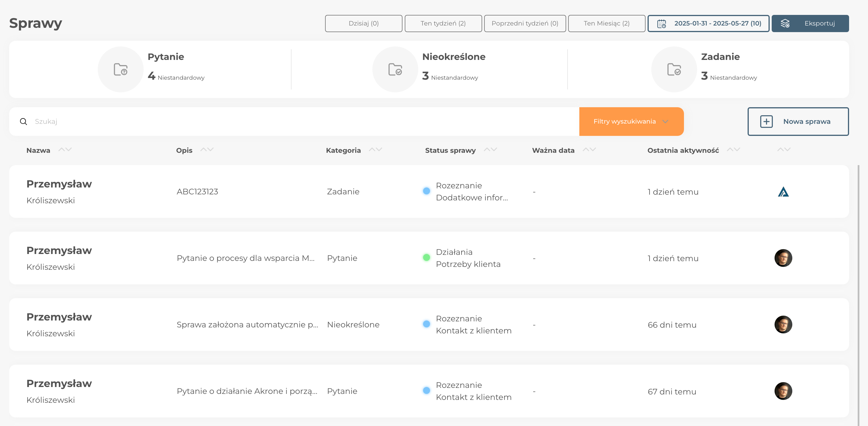Click the search magnifier icon
The image size is (868, 426).
24,122
